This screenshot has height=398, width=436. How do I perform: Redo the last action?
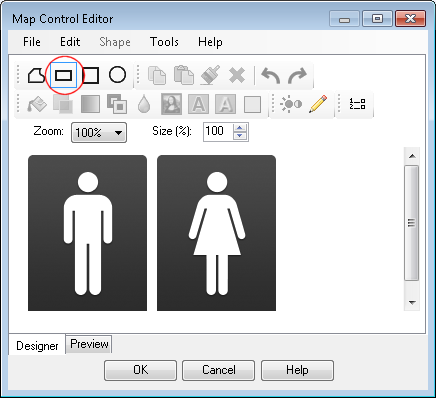(x=297, y=76)
